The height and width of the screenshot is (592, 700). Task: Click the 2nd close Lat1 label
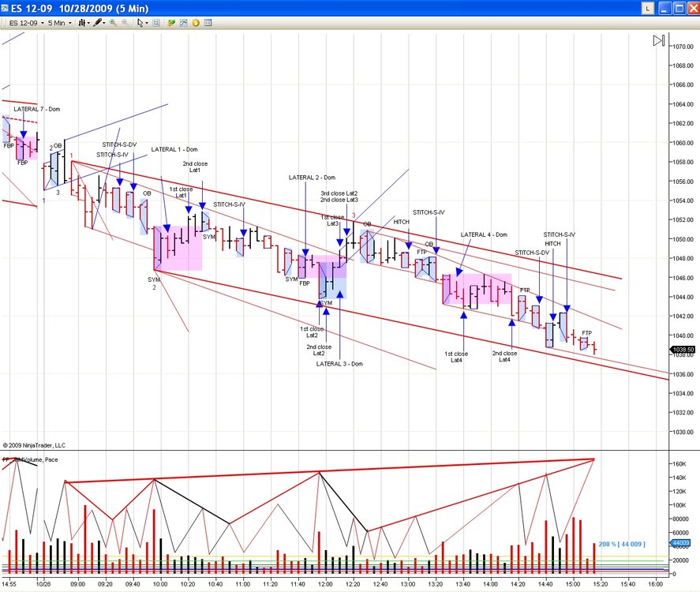(195, 167)
